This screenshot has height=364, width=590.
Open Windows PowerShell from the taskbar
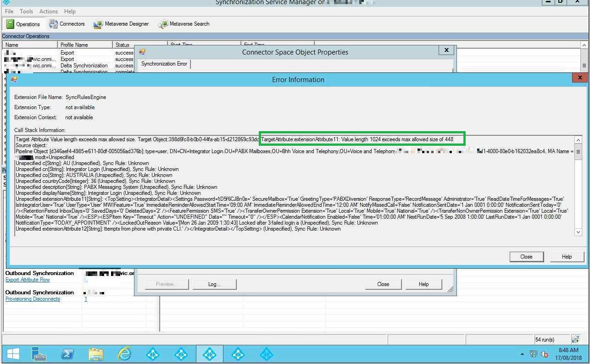click(x=67, y=354)
